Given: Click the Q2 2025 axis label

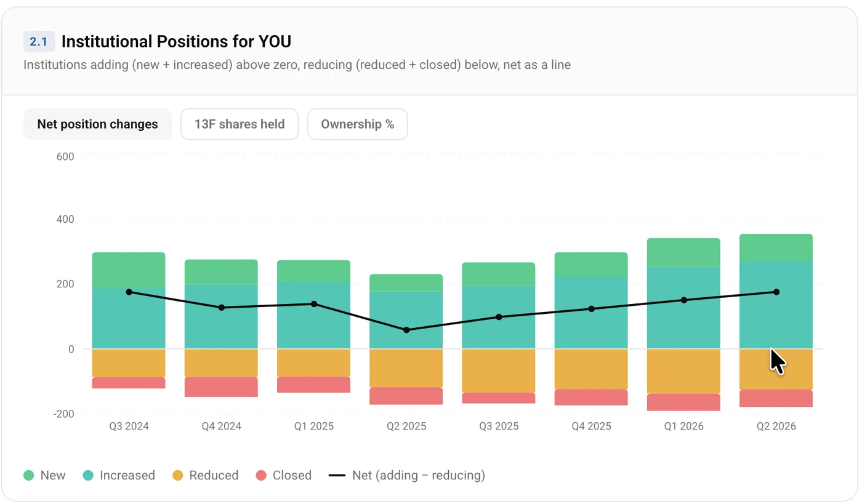Looking at the screenshot, I should (406, 426).
